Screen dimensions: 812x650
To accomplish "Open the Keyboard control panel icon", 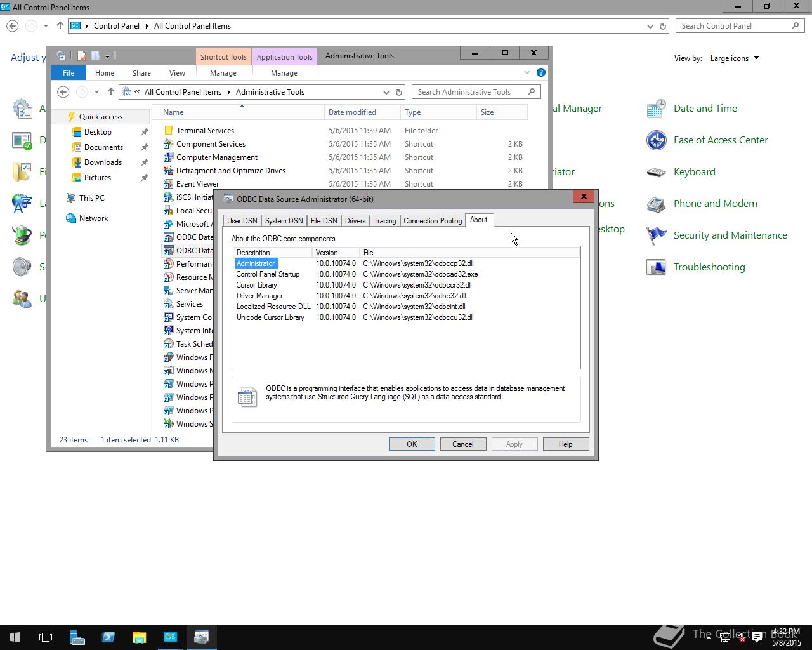I will pos(656,172).
